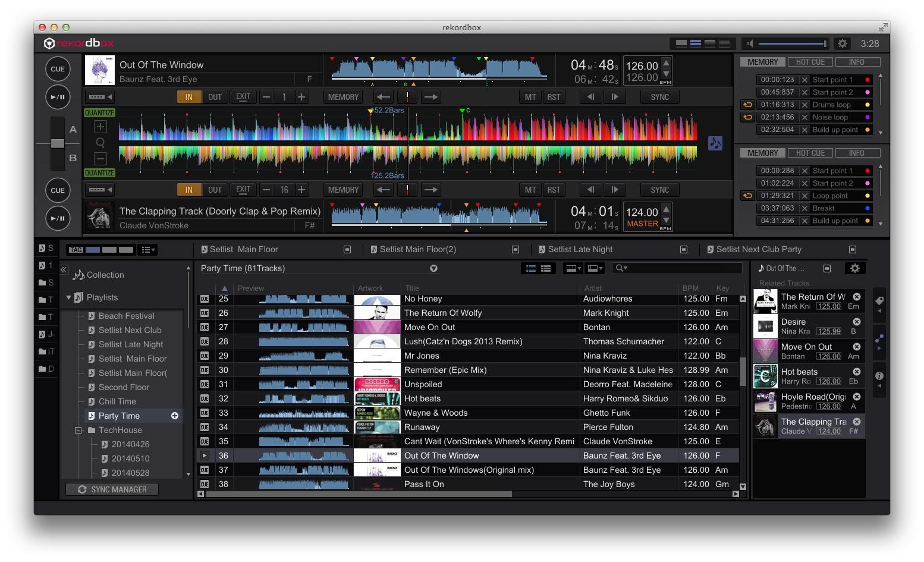The image size is (924, 562).
Task: Open the related tracks settings gear
Action: [x=855, y=268]
